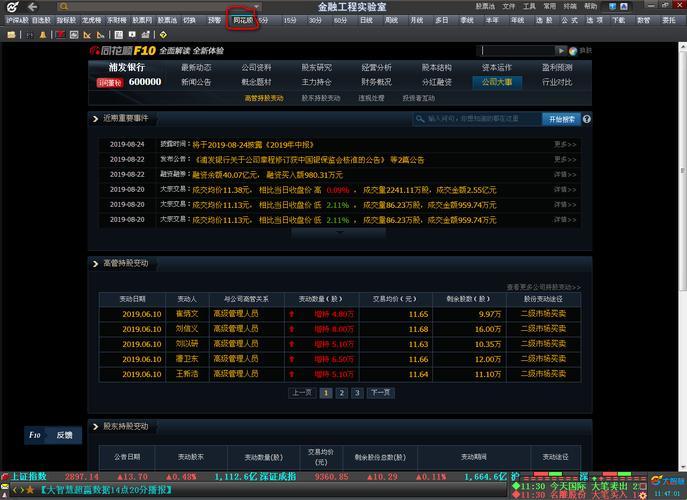Focus the event search input beside 开始搜索
687x500 pixels.
pos(477,119)
